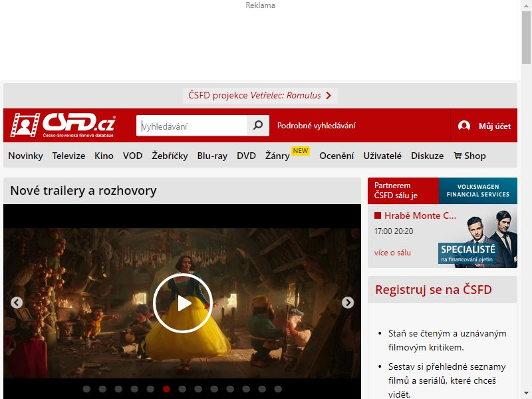The image size is (532, 399).
Task: Click the magnifier search button
Action: (258, 125)
